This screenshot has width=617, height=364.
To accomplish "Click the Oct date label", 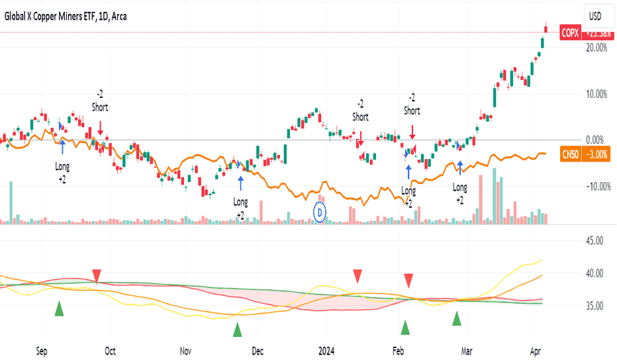I will [x=110, y=351].
